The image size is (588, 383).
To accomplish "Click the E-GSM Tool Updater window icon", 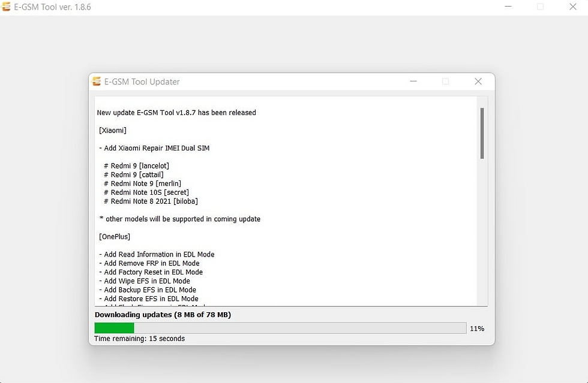I will pos(97,82).
